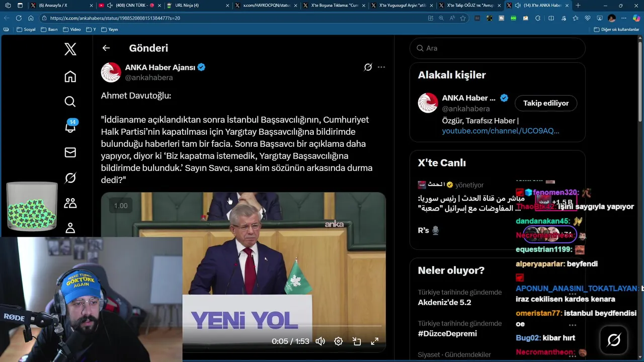Open the Explore search icon in sidebar
The image size is (644, 362).
70,102
